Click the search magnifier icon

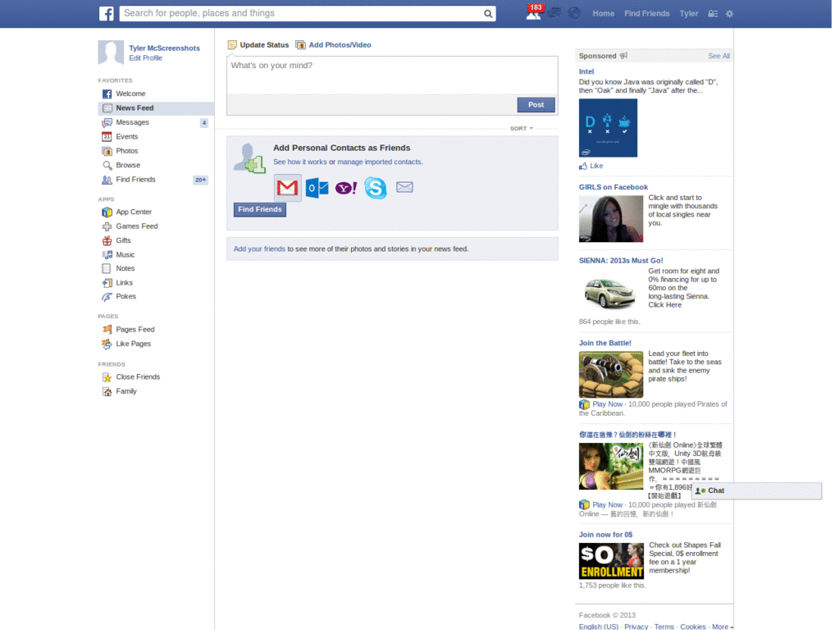tap(487, 14)
